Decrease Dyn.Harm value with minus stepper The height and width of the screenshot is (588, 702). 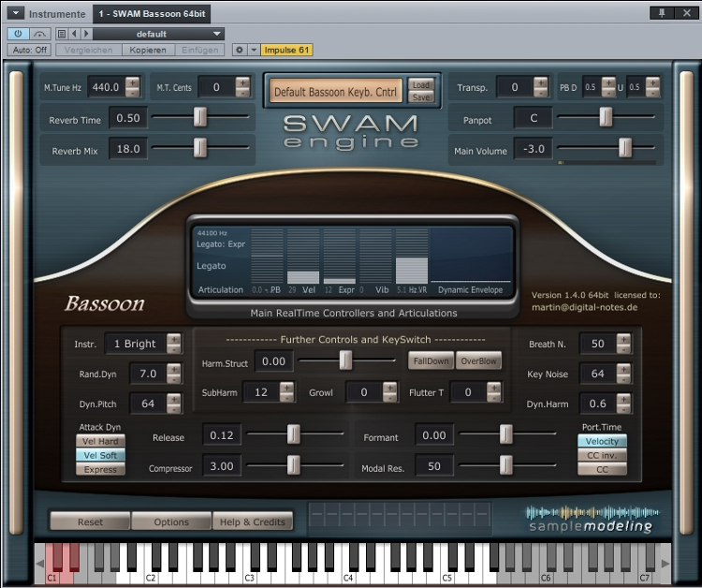click(623, 409)
